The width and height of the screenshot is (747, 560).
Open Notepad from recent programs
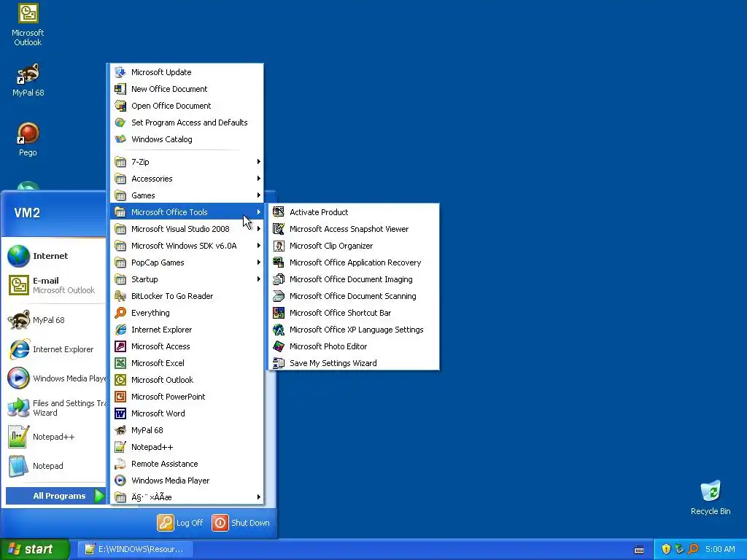pos(55,466)
